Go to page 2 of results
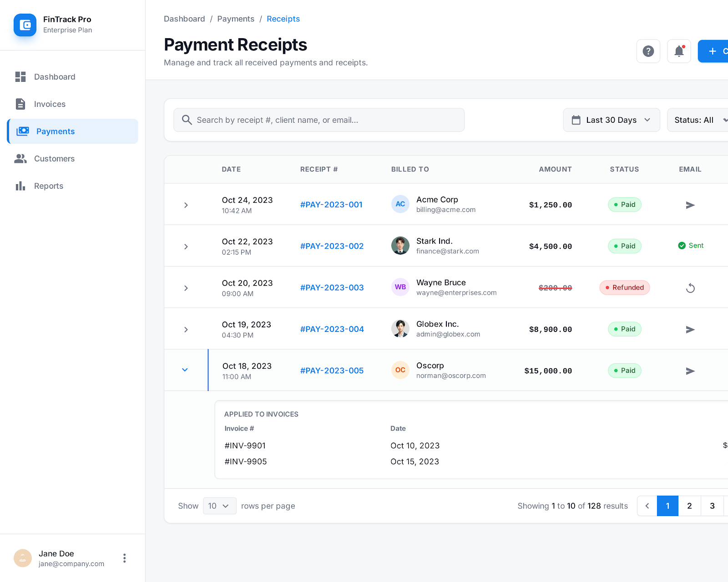 (689, 506)
